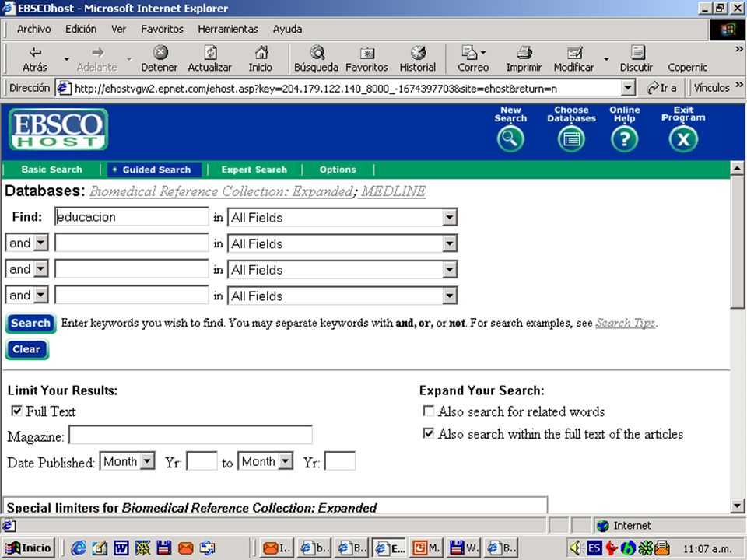
Task: Click the Imprimir printer toolbar button
Action: point(524,58)
